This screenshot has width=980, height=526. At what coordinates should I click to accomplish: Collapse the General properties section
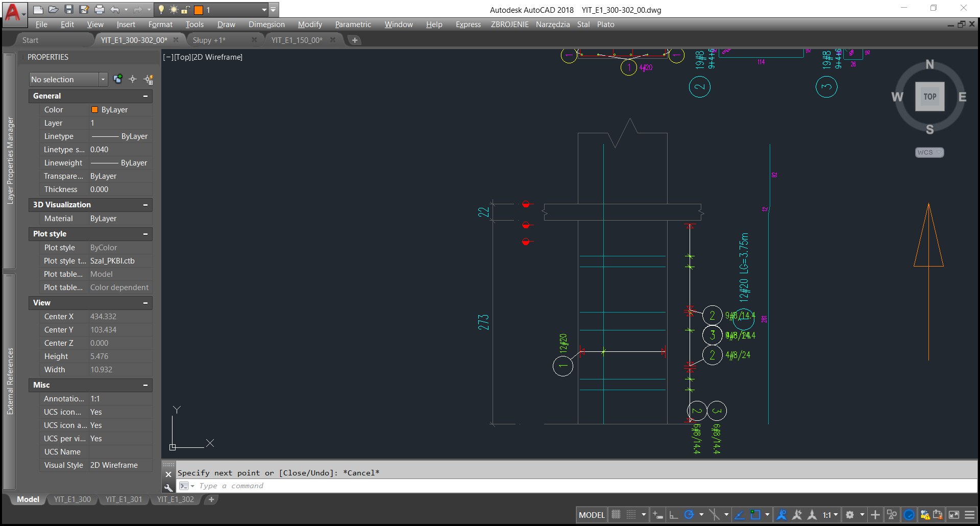tap(145, 96)
